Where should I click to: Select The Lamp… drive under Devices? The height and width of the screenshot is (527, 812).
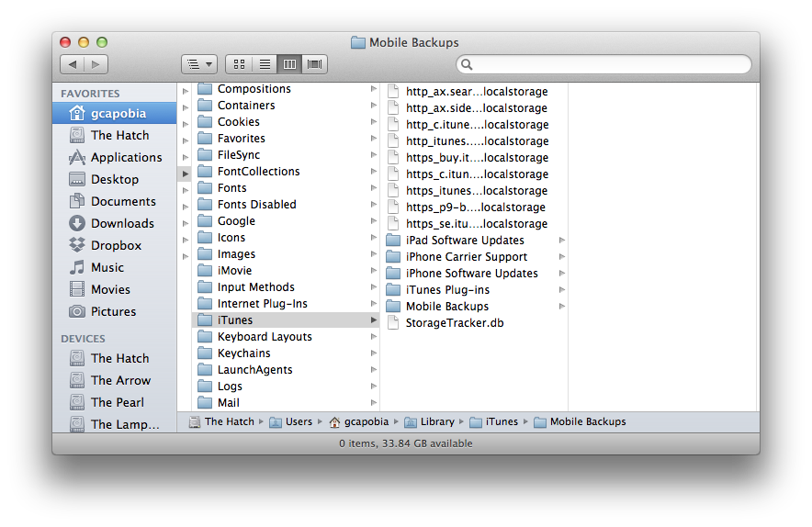tap(115, 424)
